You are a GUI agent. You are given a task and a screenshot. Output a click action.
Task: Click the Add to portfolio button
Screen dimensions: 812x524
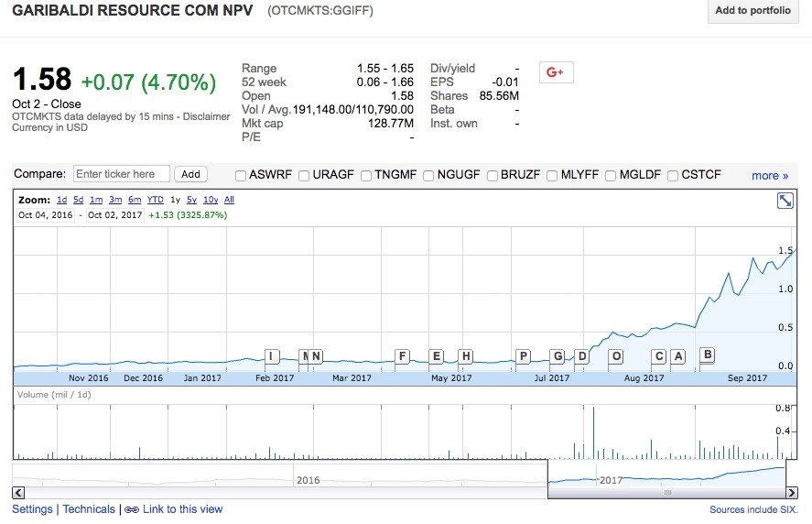752,11
